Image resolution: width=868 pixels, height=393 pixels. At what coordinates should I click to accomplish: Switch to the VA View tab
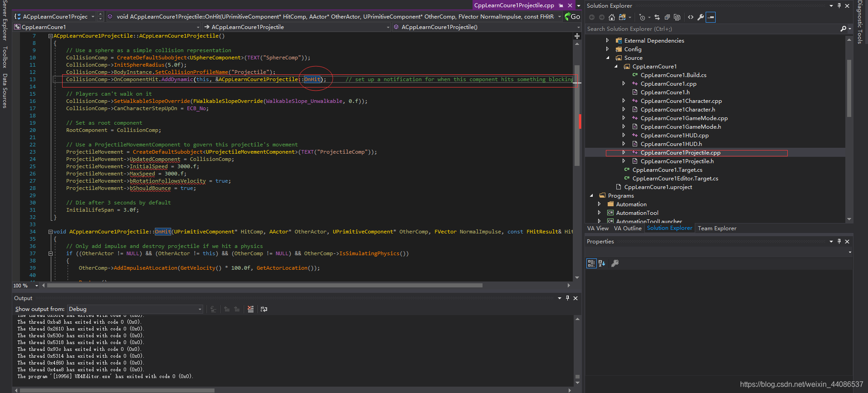point(598,228)
